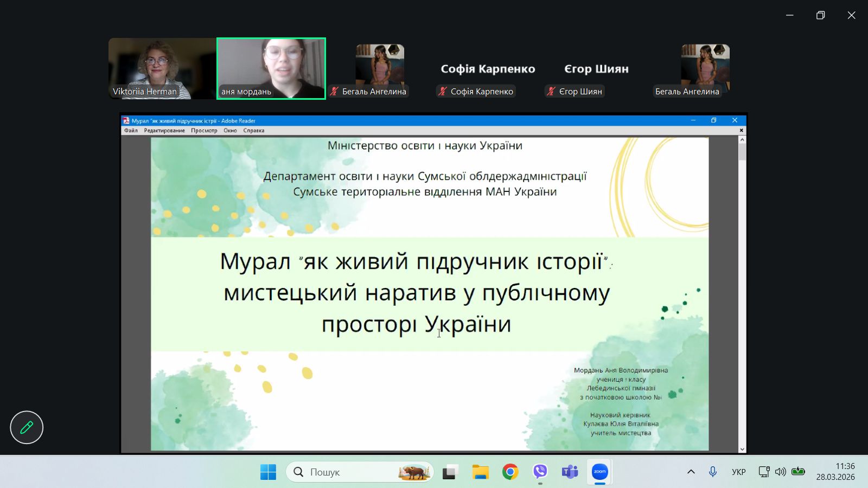
Task: Select Viktoriia Herman's video thumbnail
Action: pyautogui.click(x=162, y=68)
